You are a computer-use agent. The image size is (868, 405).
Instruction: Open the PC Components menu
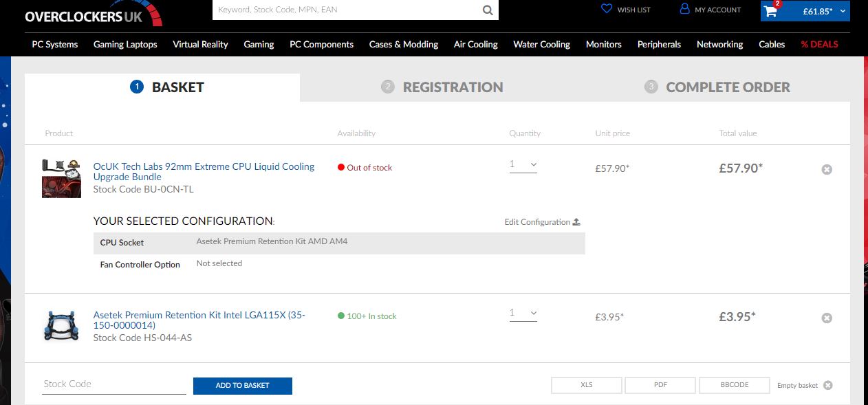[x=321, y=44]
